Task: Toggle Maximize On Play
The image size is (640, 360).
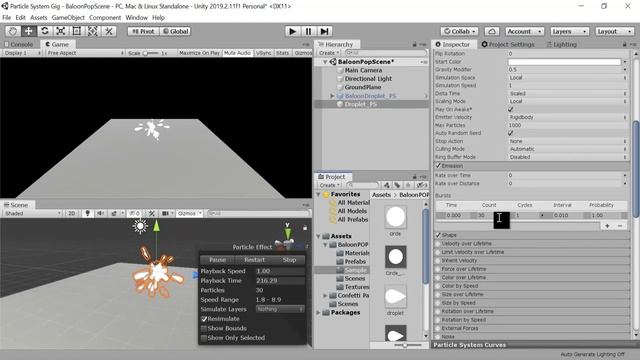Action: [199, 53]
